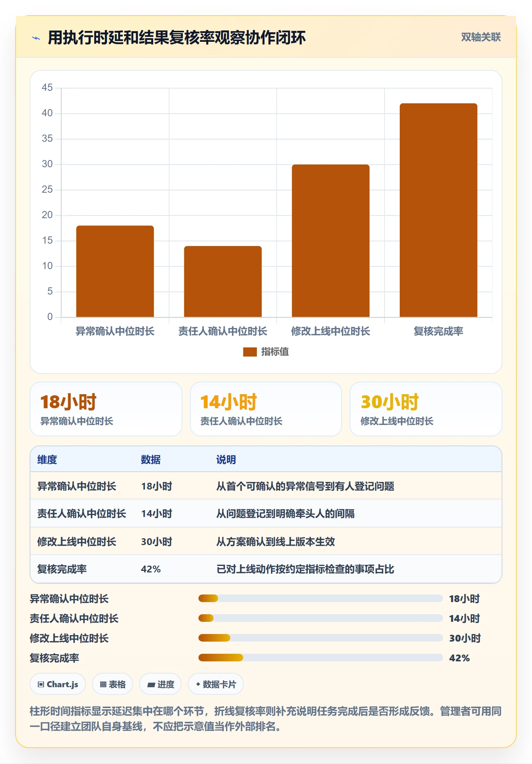Image resolution: width=532 pixels, height=764 pixels.
Task: Select the 异常确认中位时长 bar in chart
Action: (115, 271)
